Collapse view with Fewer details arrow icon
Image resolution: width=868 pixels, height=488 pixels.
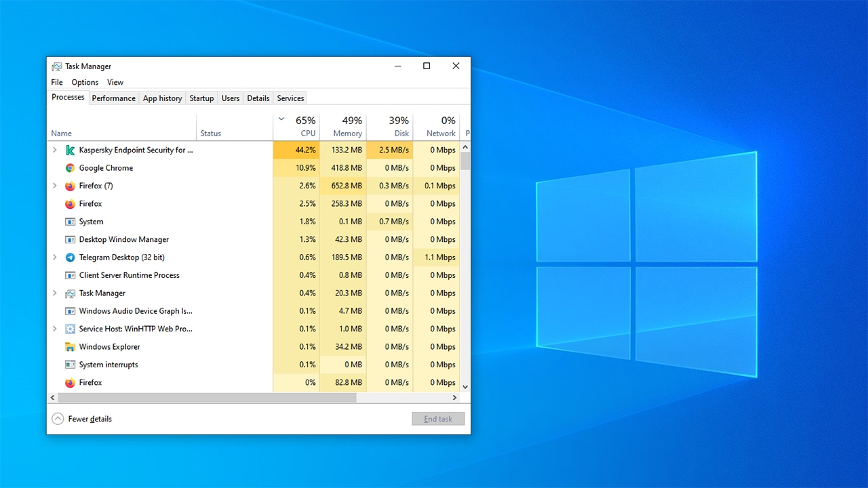[x=58, y=419]
